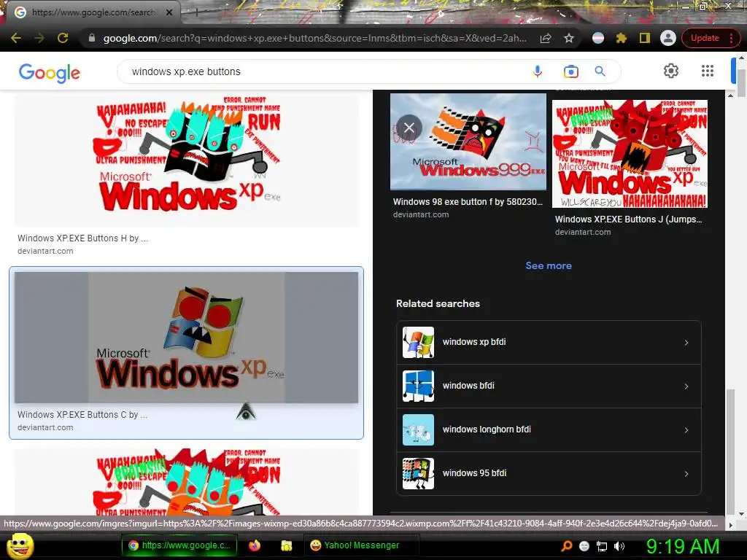Click the Update button in Chrome
Image resolution: width=747 pixels, height=560 pixels.
[705, 38]
